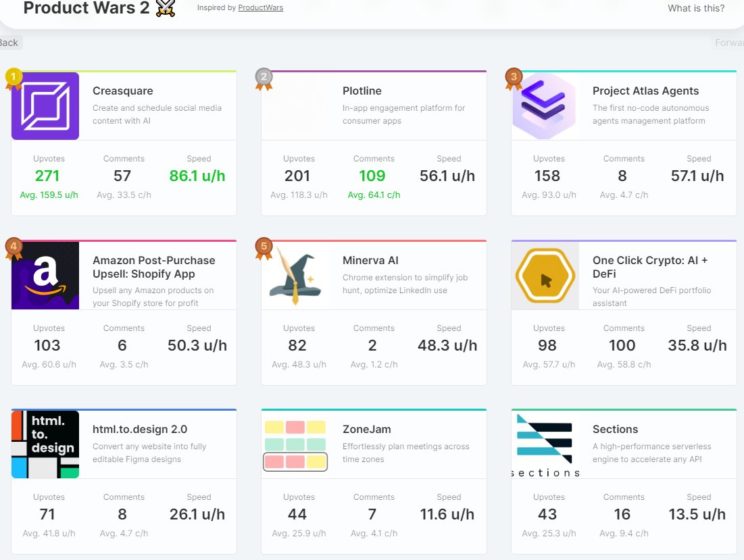
Task: Click the bronze #3 badge on Project Atlas Agents
Action: point(514,78)
